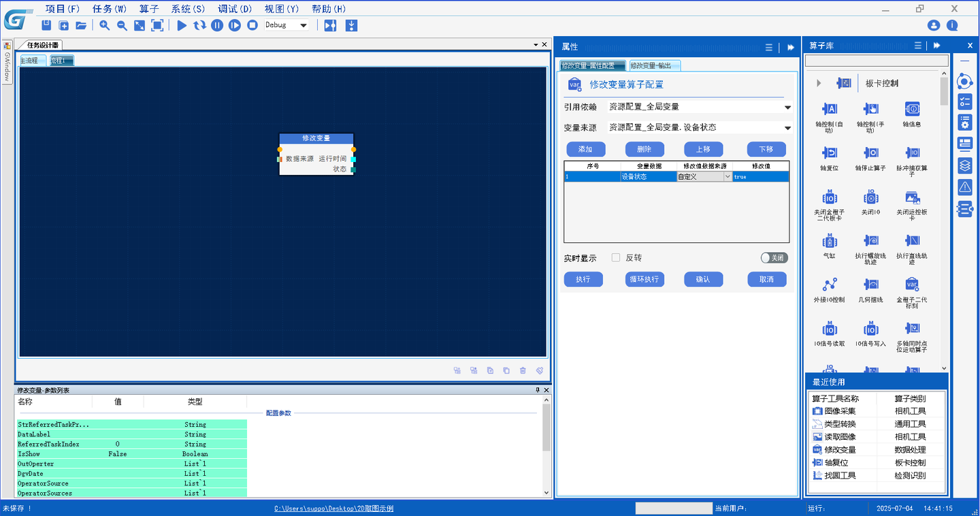Select the 关闭IO operator icon

tap(870, 197)
